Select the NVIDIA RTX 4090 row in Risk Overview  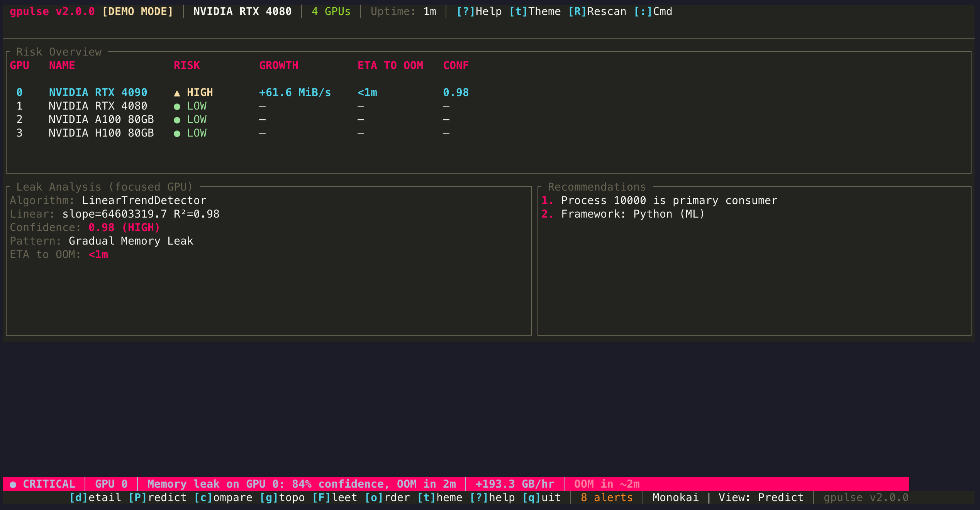[x=98, y=93]
